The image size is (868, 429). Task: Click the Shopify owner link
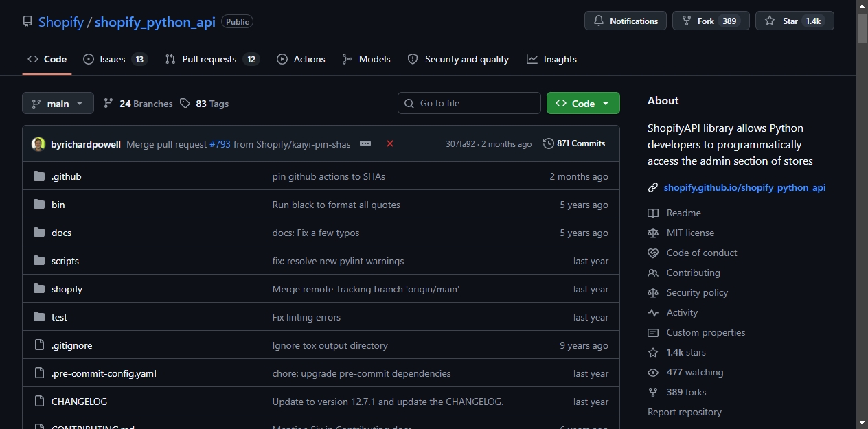(x=60, y=22)
